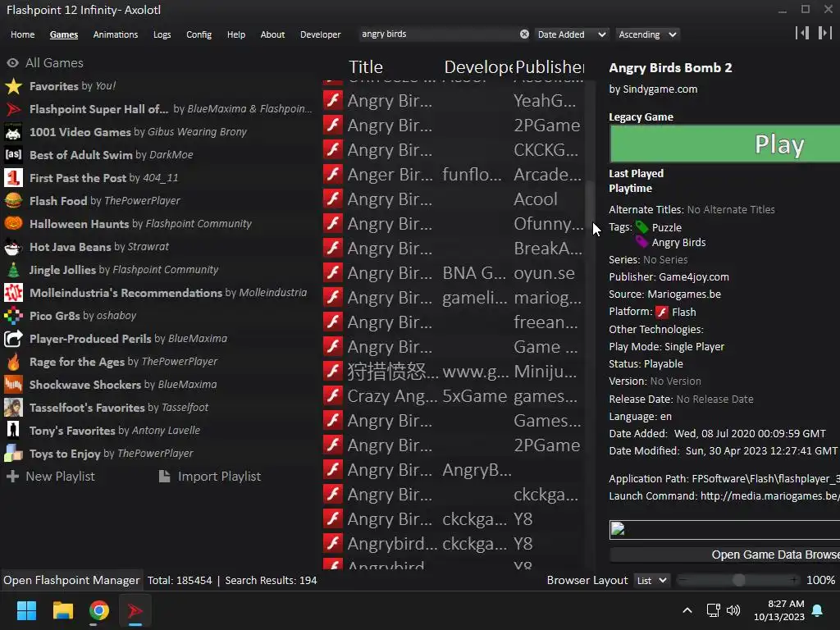Open the Config page
The width and height of the screenshot is (840, 630).
[199, 34]
